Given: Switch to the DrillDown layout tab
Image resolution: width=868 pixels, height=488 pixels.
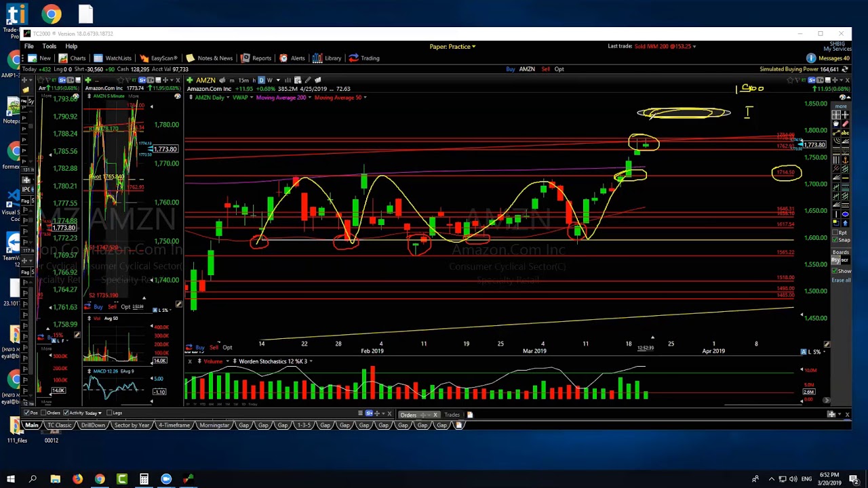Looking at the screenshot, I should click(93, 425).
